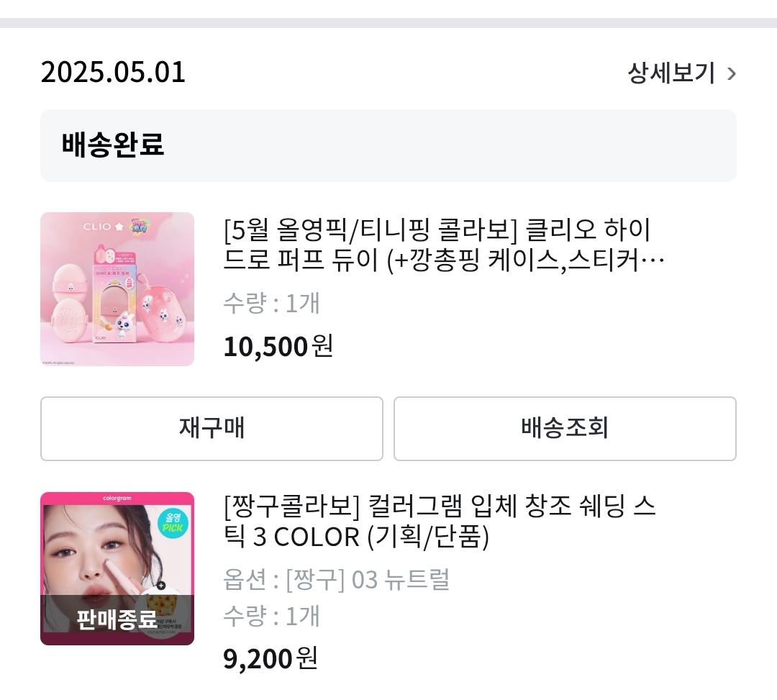Tap the quantity line under CLIO product

271,304
